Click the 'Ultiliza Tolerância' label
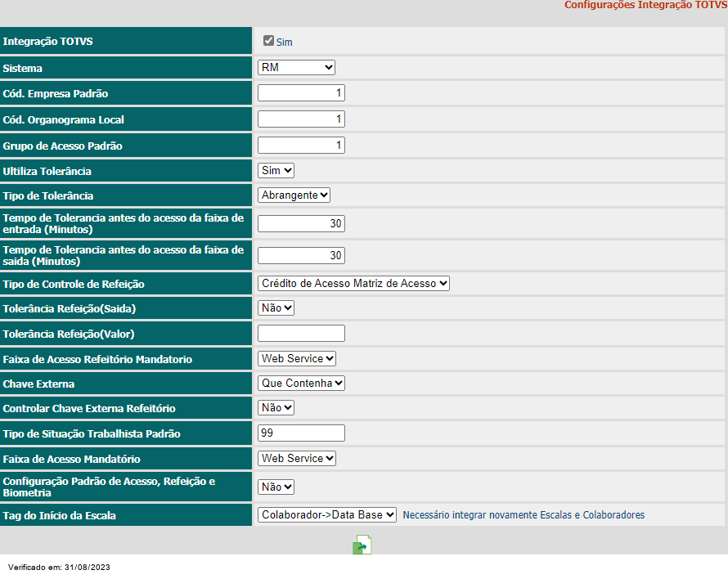This screenshot has height=579, width=728. pyautogui.click(x=47, y=172)
